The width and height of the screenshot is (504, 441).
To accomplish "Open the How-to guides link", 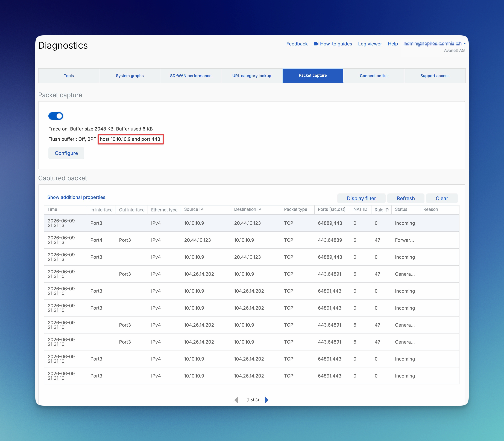I will (336, 44).
